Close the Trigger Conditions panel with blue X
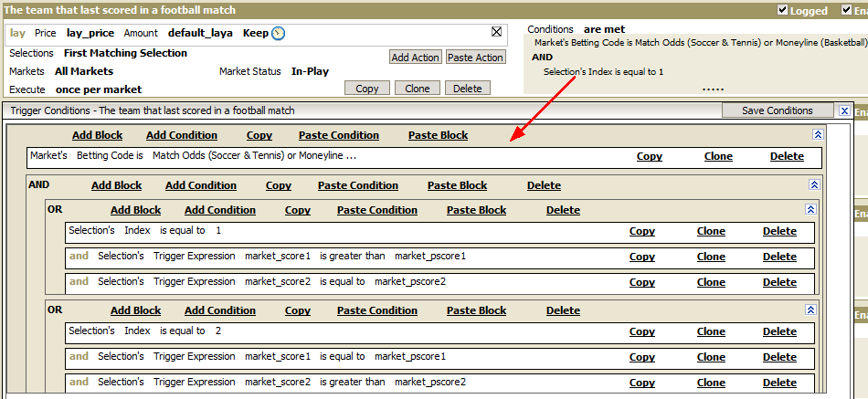Screen dimensions: 868x399 pyautogui.click(x=844, y=110)
